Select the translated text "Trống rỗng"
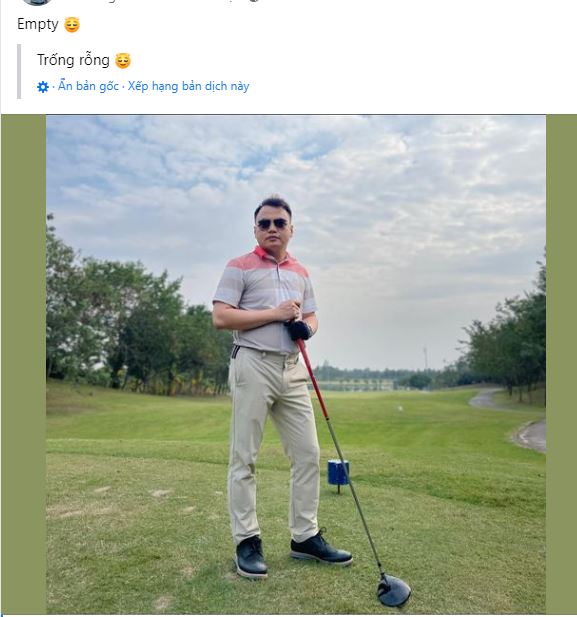Viewport: 577px width, 617px height. tap(73, 60)
